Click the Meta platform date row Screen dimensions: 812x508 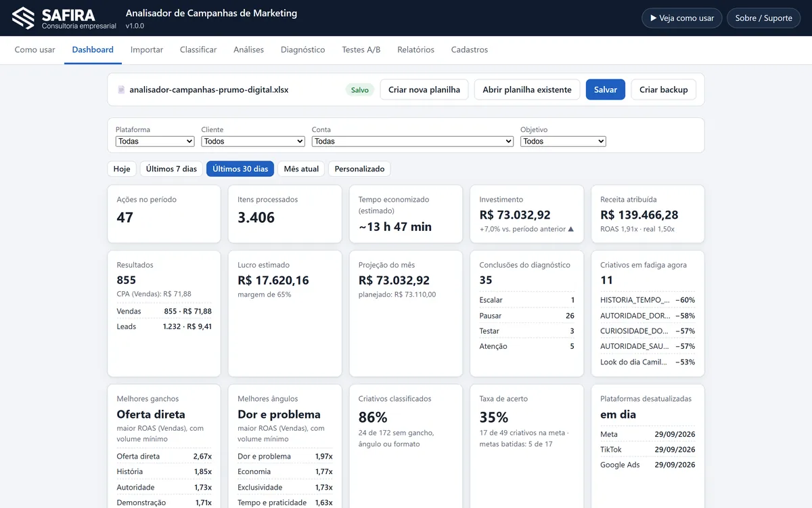648,434
